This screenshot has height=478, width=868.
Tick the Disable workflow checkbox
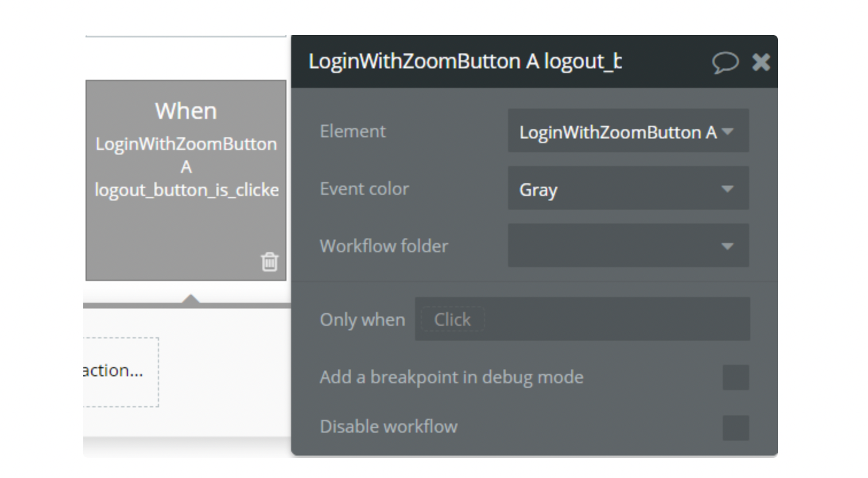(735, 427)
